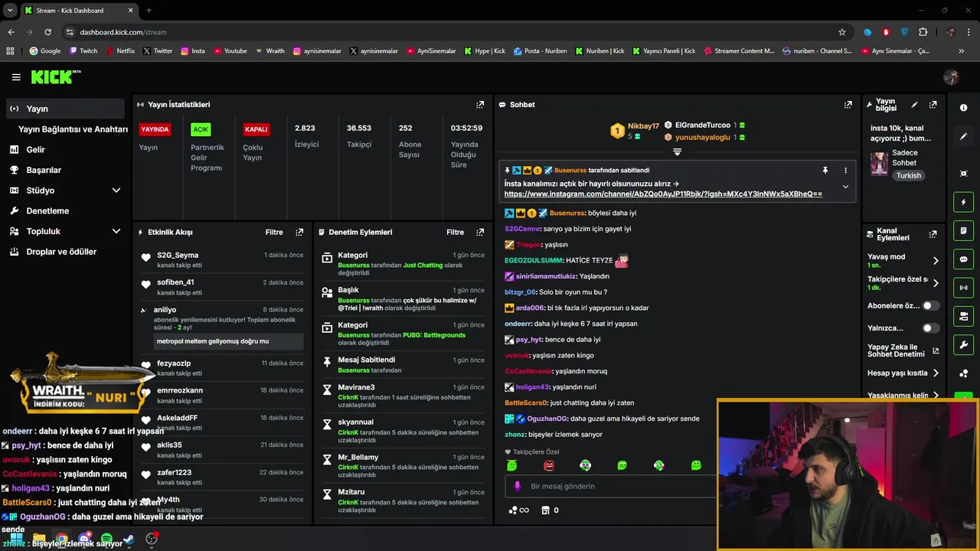Image resolution: width=980 pixels, height=551 pixels.
Task: Open the browser extensions puzzle icon
Action: coord(923,32)
